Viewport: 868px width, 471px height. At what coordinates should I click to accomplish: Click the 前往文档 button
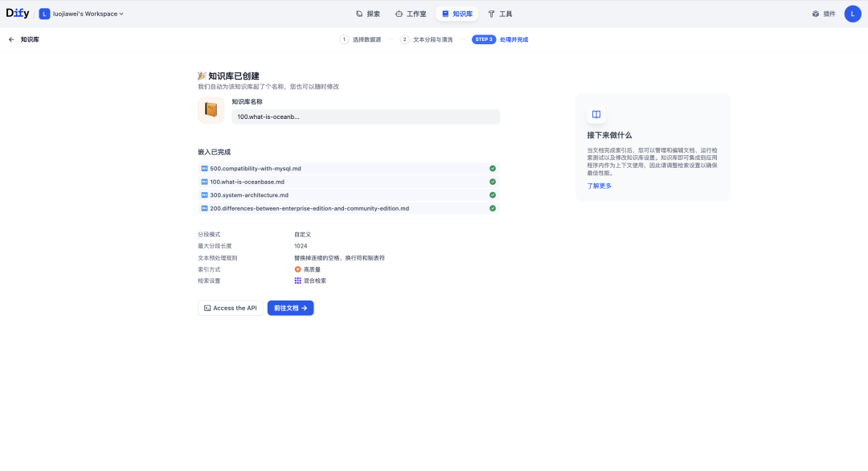289,308
